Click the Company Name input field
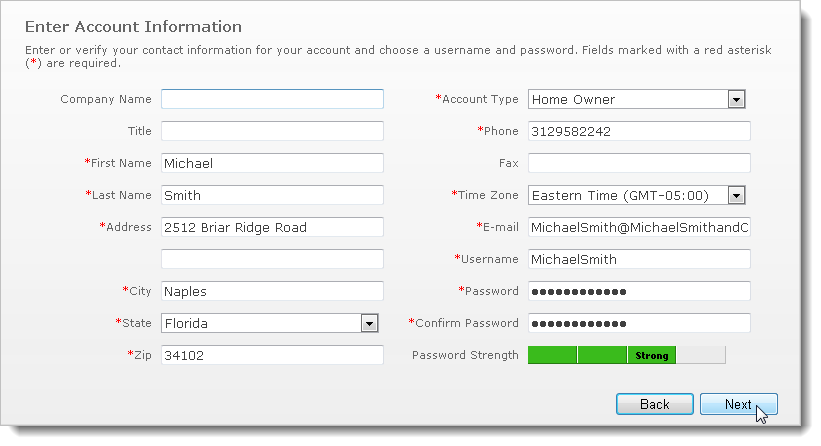Image resolution: width=821 pixels, height=446 pixels. click(x=272, y=99)
